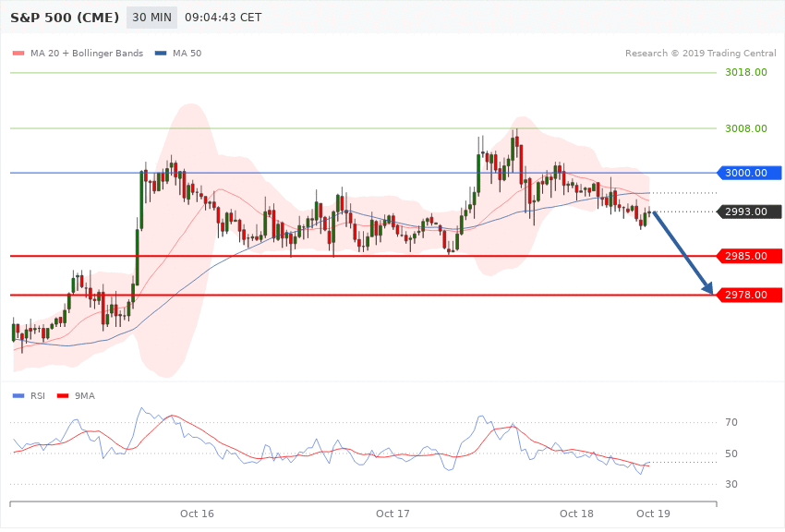Click the S&P 500 (CME) chart title
This screenshot has height=532, width=785.
click(x=65, y=18)
